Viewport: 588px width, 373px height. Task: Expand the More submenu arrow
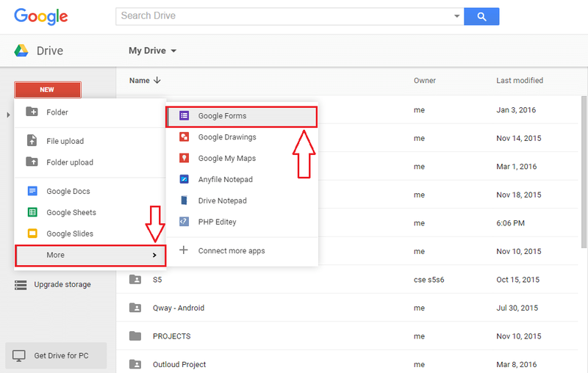(x=154, y=255)
